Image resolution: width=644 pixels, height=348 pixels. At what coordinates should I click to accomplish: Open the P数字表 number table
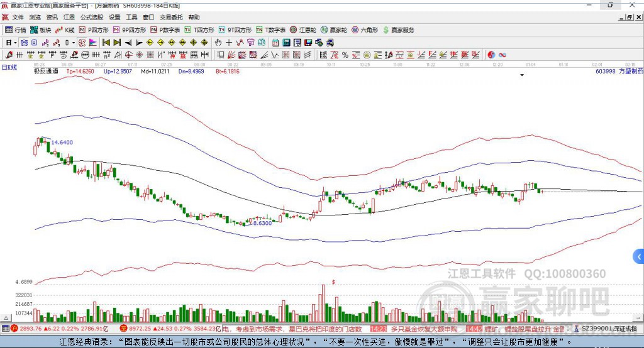165,30
